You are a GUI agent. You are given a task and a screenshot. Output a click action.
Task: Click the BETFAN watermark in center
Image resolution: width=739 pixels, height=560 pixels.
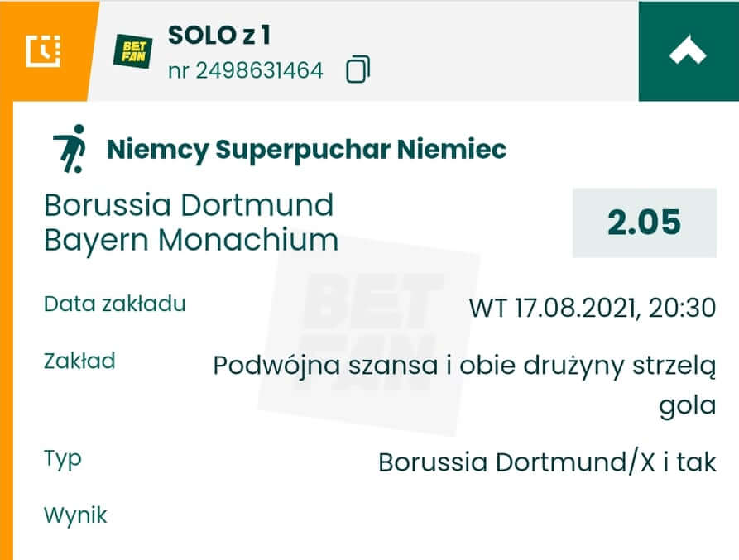tap(368, 339)
